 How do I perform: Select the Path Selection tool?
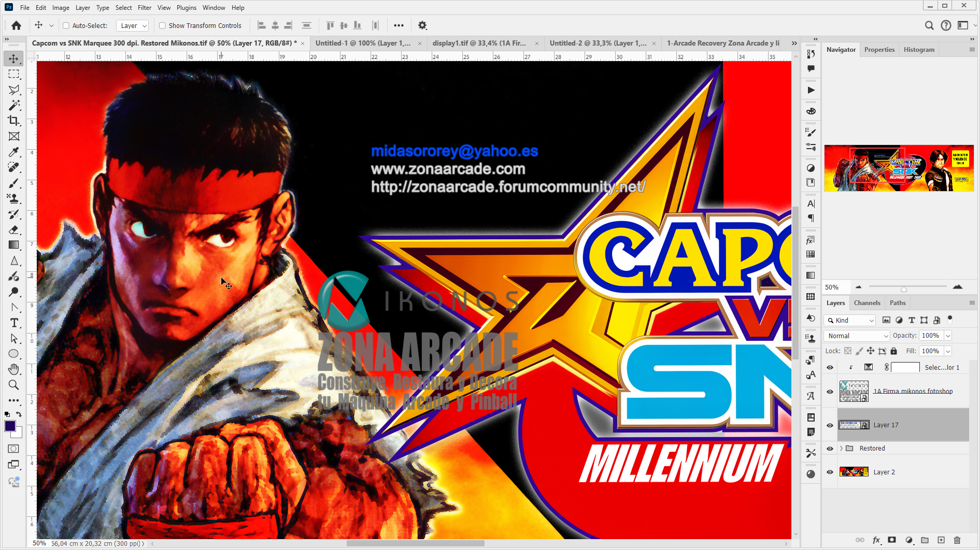click(14, 338)
